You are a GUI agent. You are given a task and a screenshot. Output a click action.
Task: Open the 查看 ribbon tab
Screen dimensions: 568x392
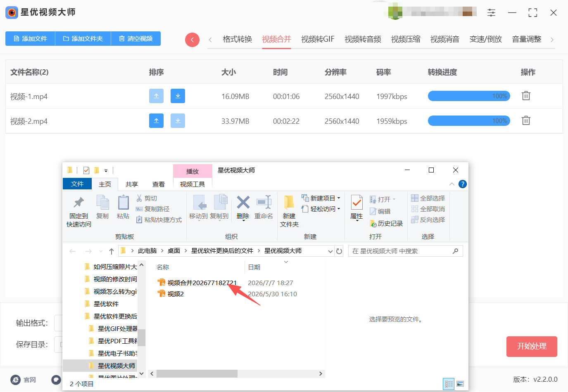coord(159,184)
